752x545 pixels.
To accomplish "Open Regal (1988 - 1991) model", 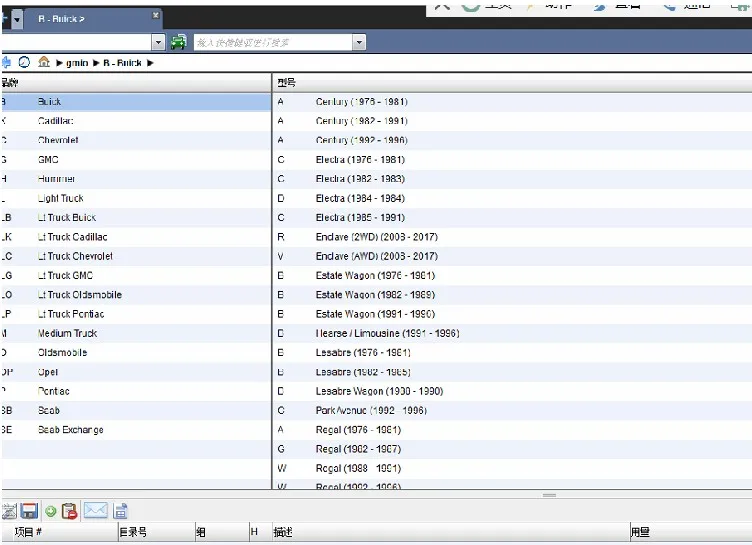I will pos(512,468).
